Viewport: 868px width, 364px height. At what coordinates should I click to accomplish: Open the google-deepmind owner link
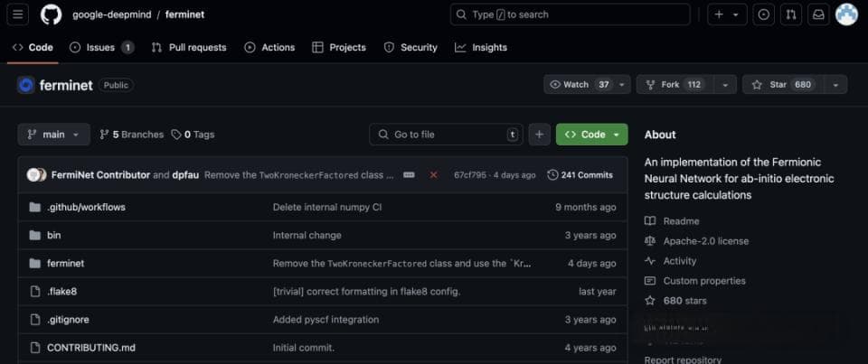click(112, 14)
